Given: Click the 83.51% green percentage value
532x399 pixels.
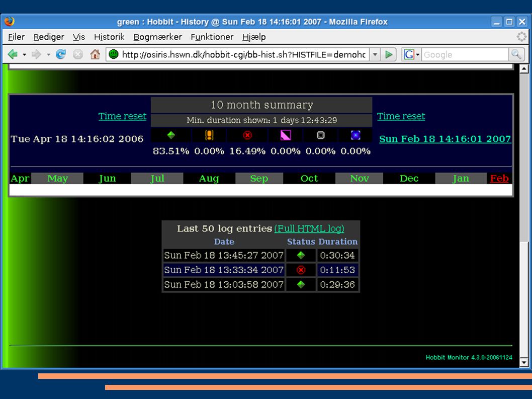Looking at the screenshot, I should (x=170, y=151).
